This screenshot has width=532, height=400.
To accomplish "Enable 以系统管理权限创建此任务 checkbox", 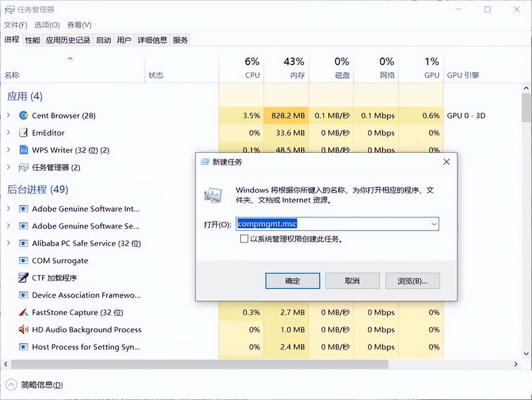I will click(244, 239).
